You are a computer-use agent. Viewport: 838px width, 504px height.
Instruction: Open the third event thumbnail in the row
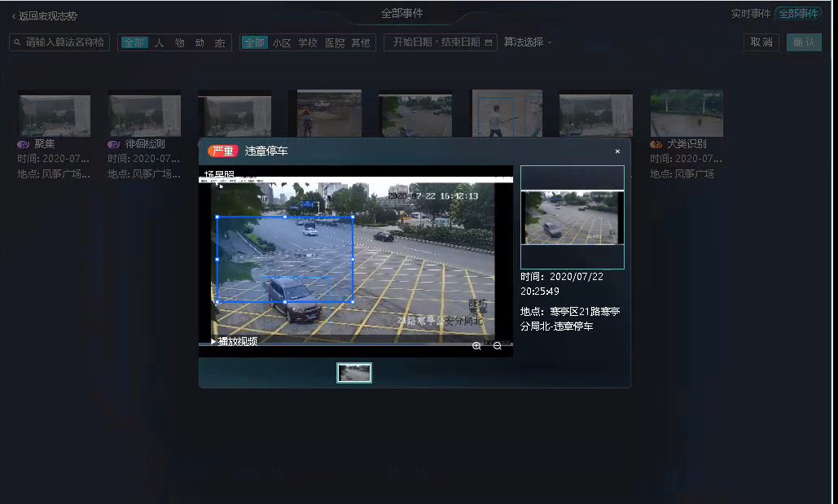pyautogui.click(x=235, y=116)
